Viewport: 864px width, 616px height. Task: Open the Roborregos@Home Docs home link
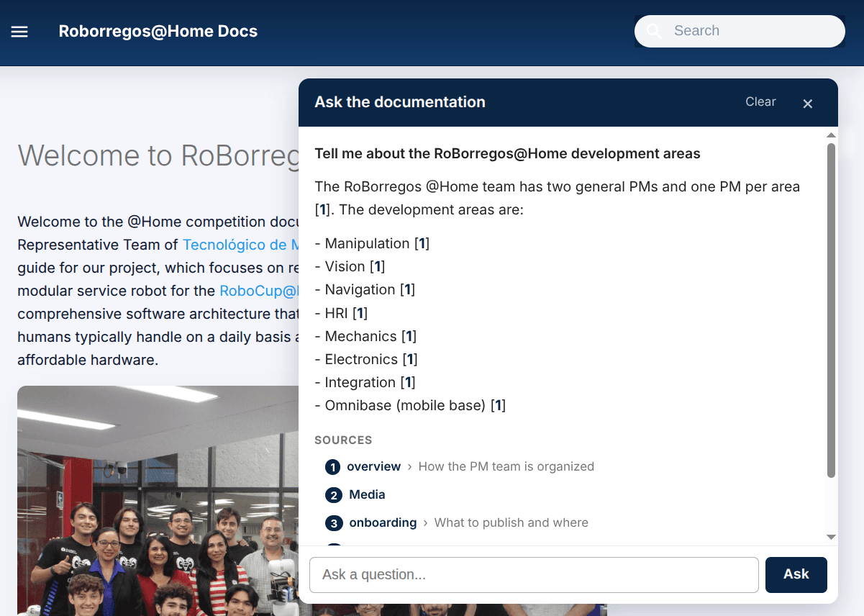[x=158, y=31]
